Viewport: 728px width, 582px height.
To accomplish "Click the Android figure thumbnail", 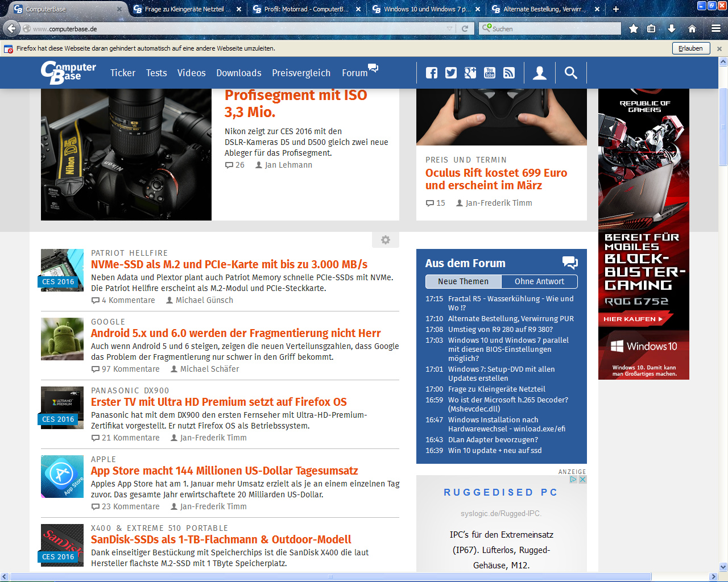I will [63, 339].
